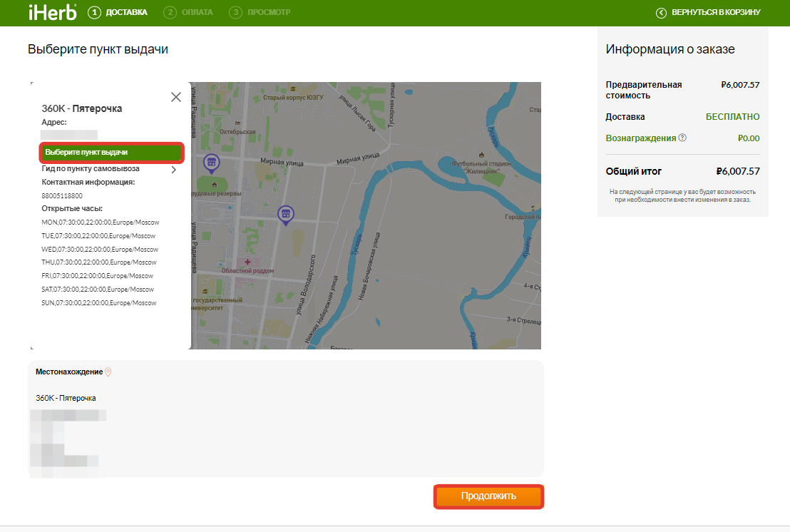Close the pickup point details panel
790x532 pixels.
coord(176,97)
